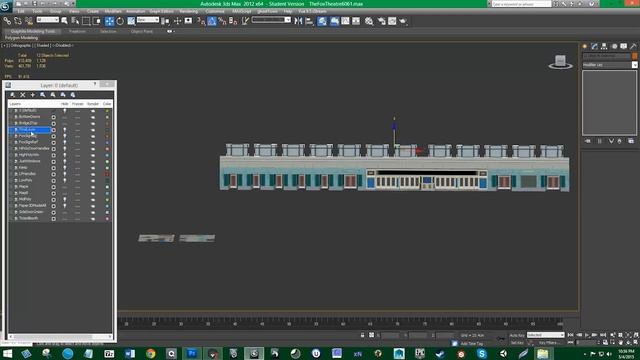640x360 pixels.
Task: Open the Curve Editor
Action: pos(345,21)
